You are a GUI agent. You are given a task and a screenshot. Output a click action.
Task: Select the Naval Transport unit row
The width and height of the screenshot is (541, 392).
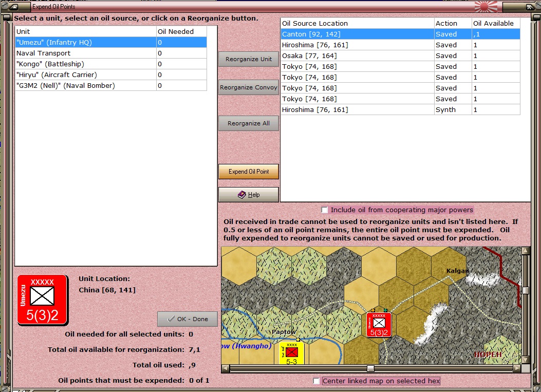point(111,53)
